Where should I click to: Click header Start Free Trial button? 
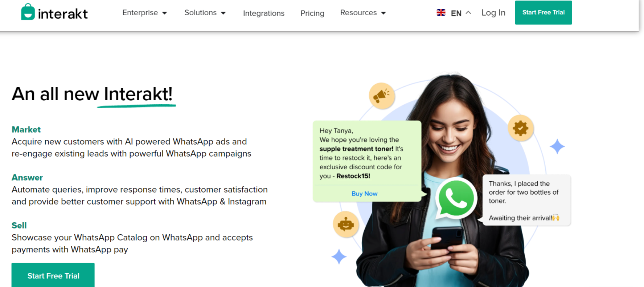543,12
